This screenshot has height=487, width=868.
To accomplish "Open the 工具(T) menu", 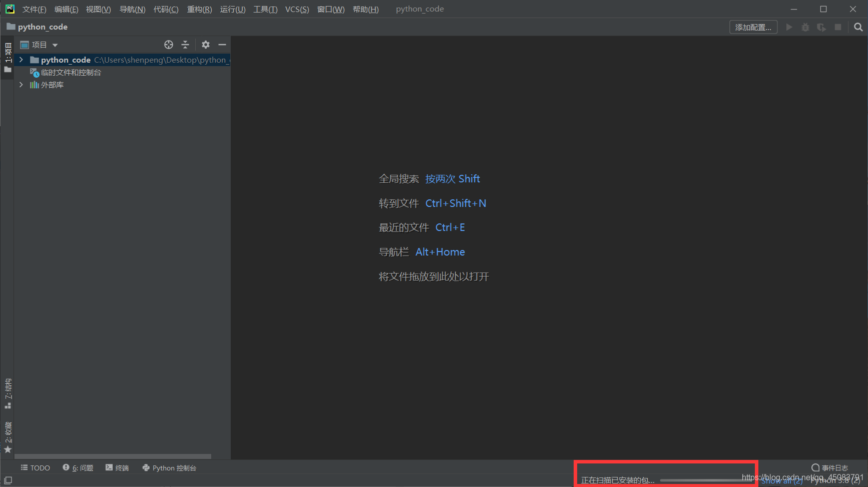I will (265, 9).
